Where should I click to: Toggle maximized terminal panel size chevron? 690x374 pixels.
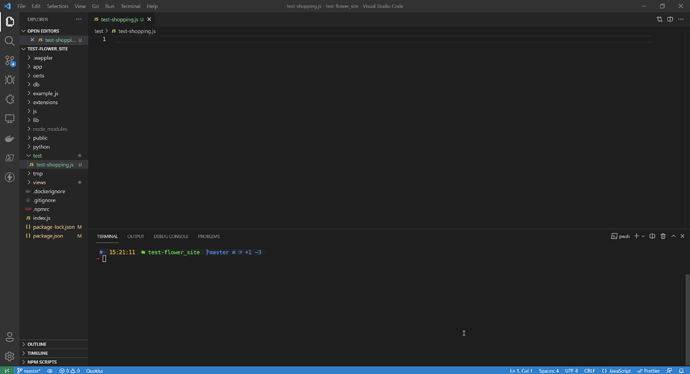(673, 236)
